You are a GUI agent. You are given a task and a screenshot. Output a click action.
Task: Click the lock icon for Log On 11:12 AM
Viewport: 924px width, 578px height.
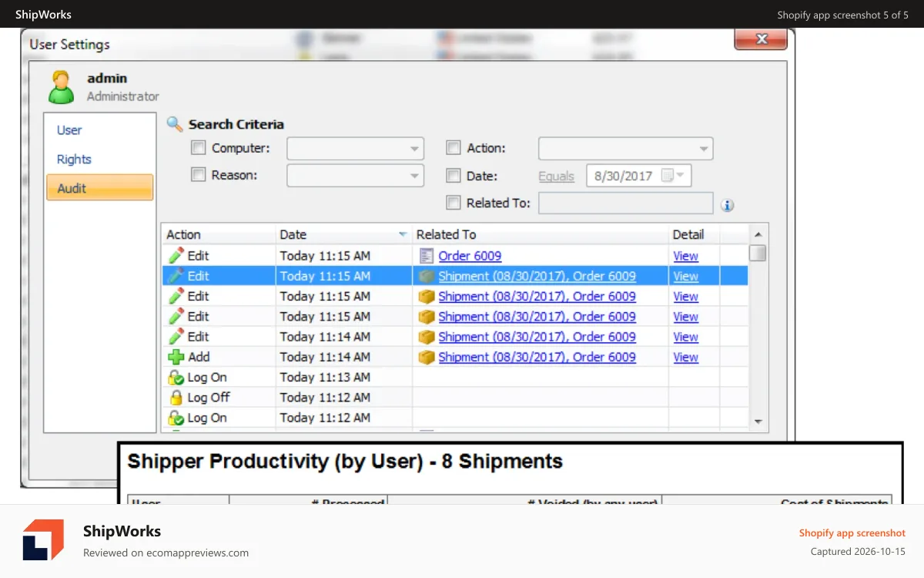coord(176,418)
